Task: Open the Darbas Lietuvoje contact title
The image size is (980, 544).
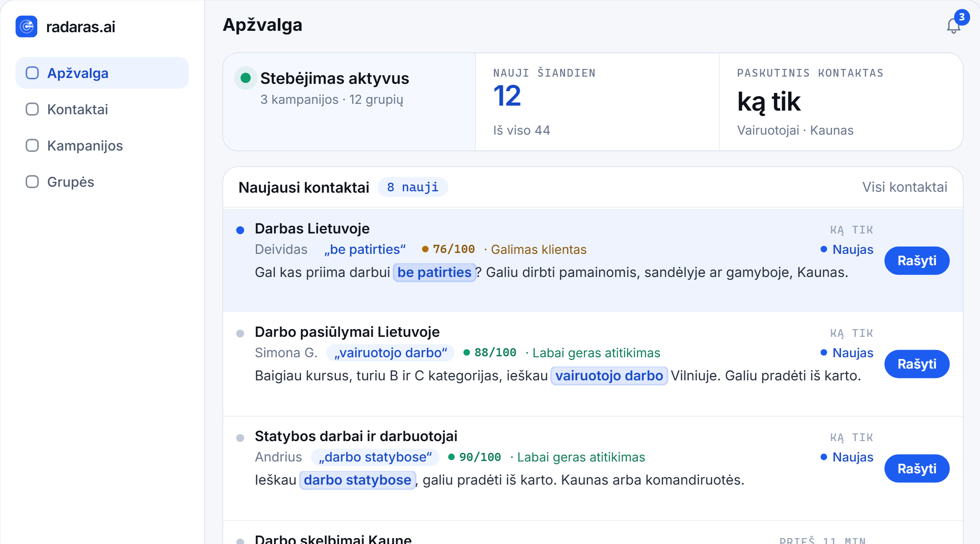Action: [312, 228]
